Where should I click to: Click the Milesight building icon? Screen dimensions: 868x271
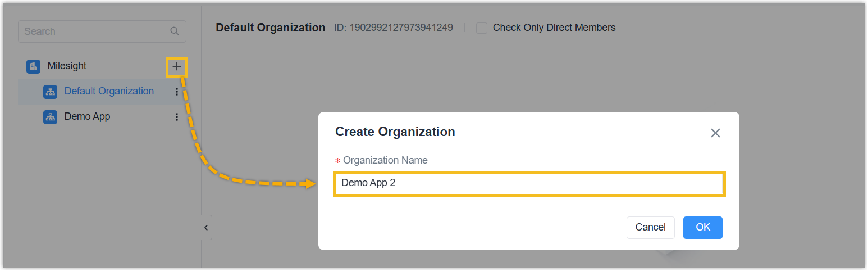(x=33, y=66)
